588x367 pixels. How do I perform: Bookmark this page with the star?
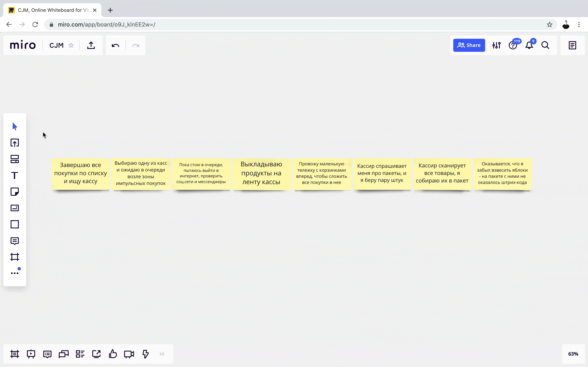pos(550,24)
